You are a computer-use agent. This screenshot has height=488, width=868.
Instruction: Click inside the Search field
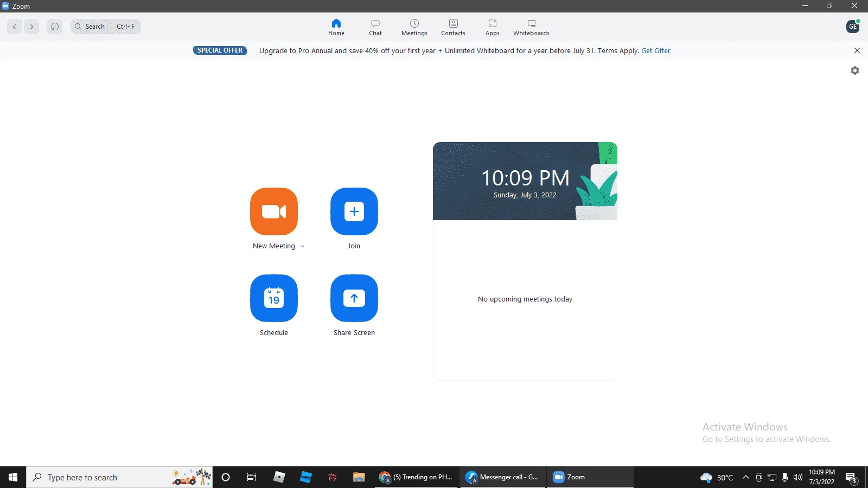tap(106, 27)
